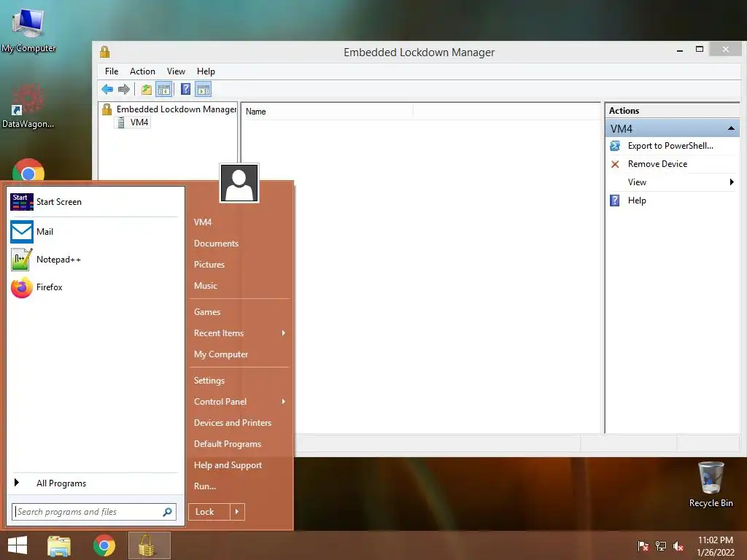Open Chrome from the taskbar
The width and height of the screenshot is (747, 560).
pos(104,545)
